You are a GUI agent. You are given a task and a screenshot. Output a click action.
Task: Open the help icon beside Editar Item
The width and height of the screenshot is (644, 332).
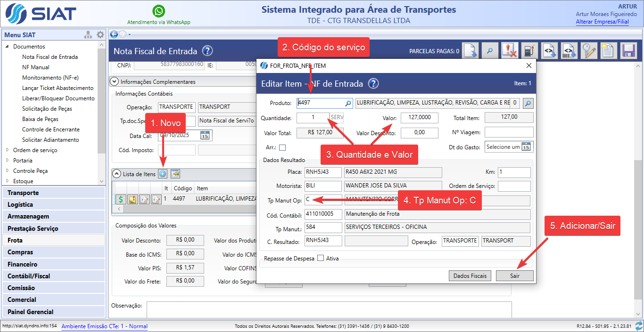click(373, 84)
